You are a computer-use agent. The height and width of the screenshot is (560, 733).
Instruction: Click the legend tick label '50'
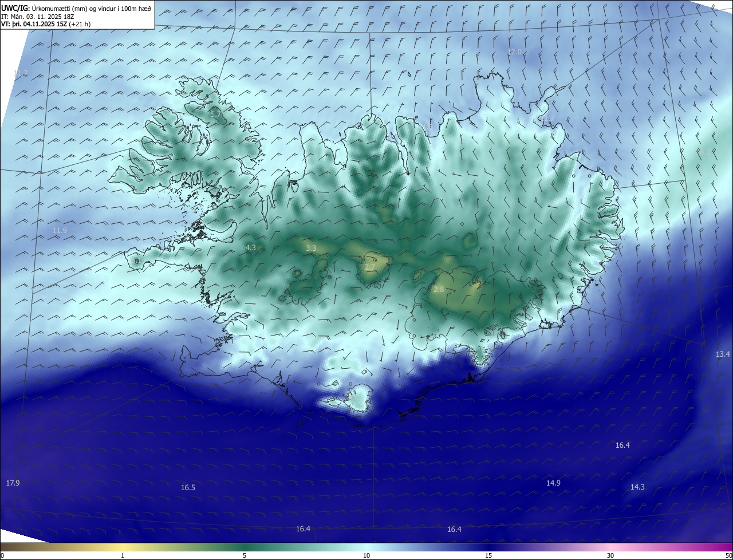[728, 555]
